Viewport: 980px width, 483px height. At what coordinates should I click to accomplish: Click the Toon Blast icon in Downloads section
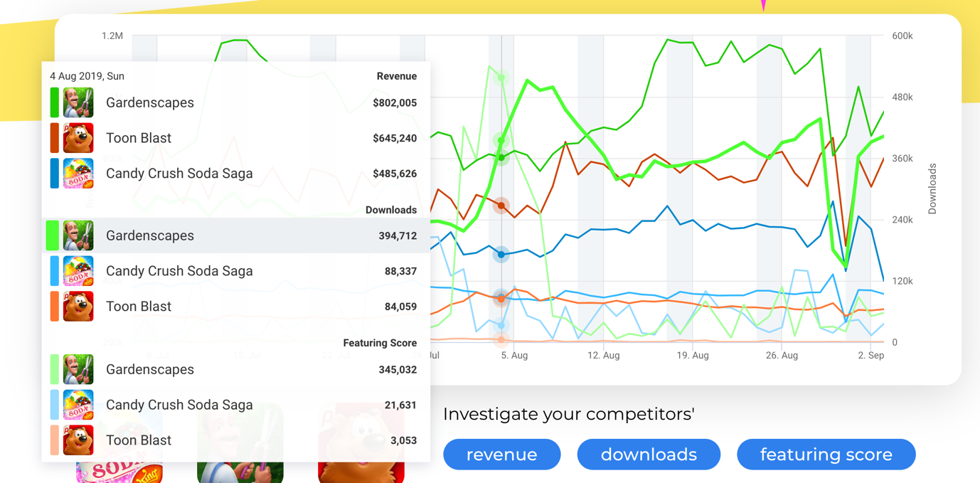point(78,307)
